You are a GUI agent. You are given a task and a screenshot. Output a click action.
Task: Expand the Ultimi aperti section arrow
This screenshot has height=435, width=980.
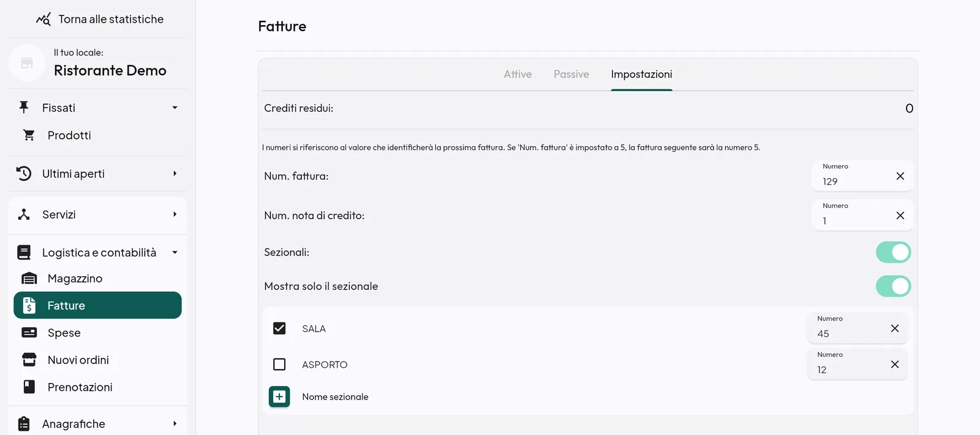pyautogui.click(x=175, y=174)
